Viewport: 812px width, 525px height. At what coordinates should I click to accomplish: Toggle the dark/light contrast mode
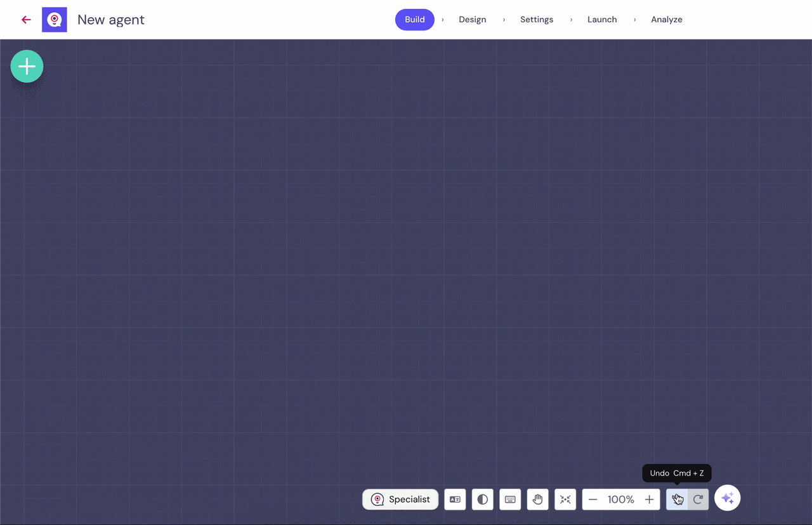483,500
